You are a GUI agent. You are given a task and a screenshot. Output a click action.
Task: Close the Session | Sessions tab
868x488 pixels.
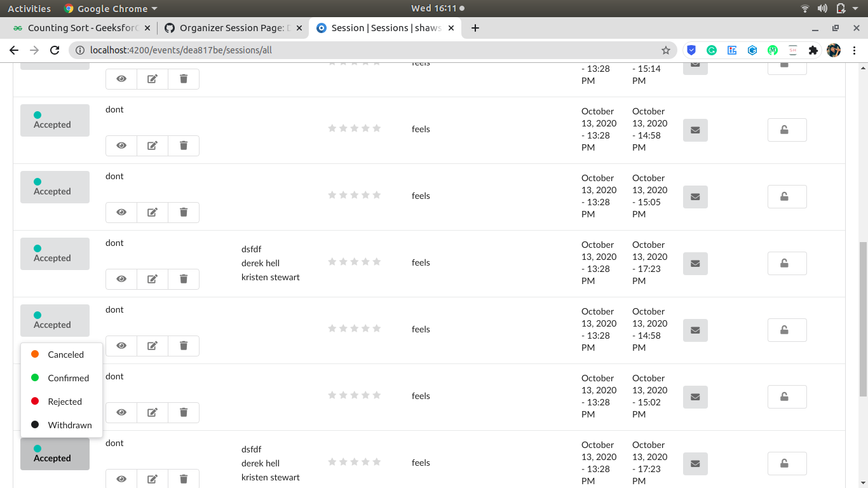[x=452, y=28]
